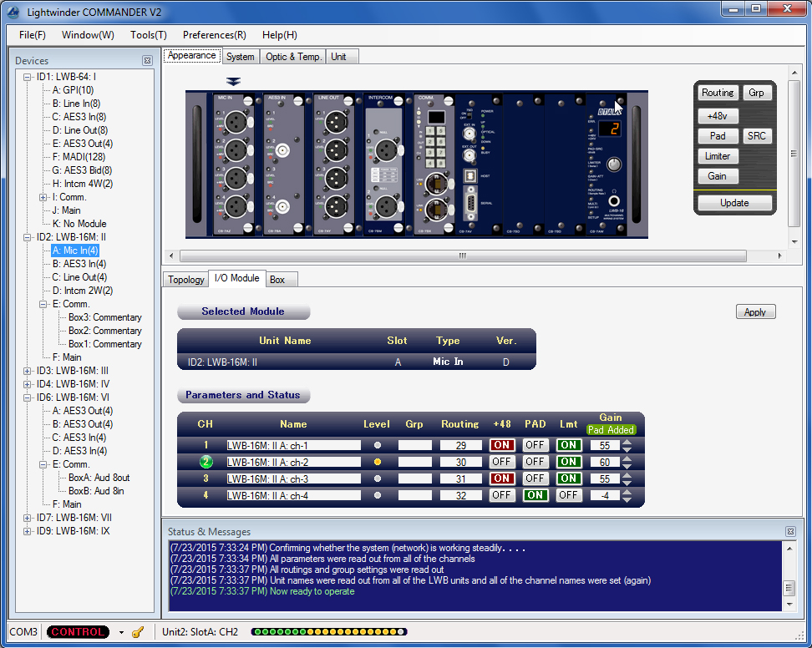Click the routing field showing 30
The image size is (812, 648).
coord(461,462)
